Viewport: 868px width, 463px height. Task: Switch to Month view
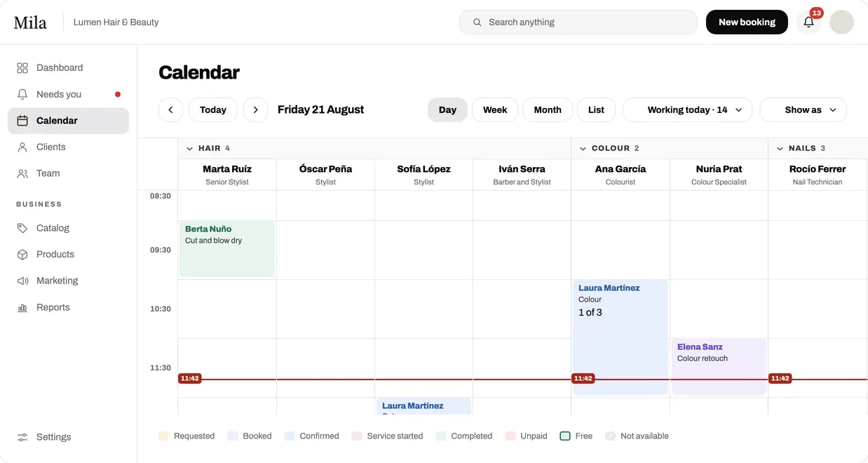(548, 109)
